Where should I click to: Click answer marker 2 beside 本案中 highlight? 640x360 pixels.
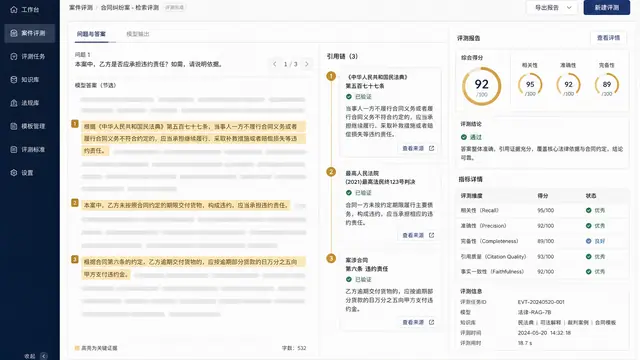pyautogui.click(x=75, y=202)
